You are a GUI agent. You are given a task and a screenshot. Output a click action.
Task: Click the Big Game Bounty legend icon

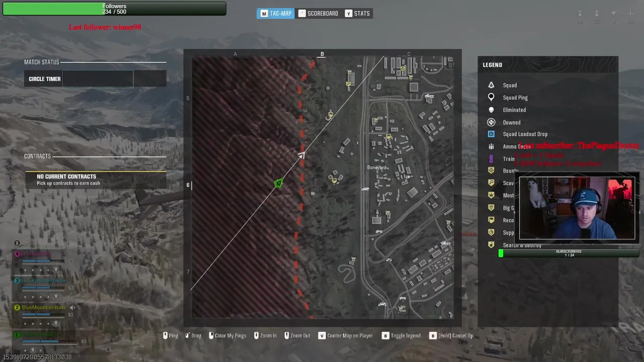coord(491,208)
